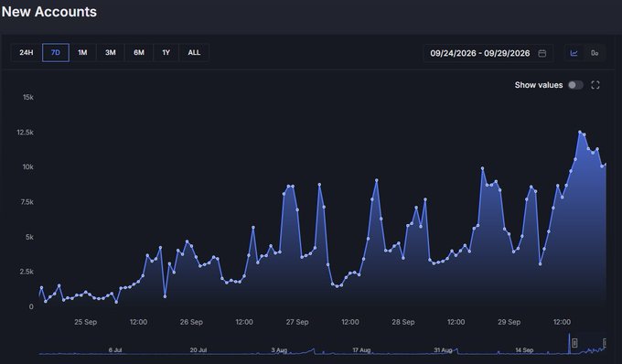Select the 24H time range tab
Image resolution: width=622 pixels, height=364 pixels.
pyautogui.click(x=27, y=53)
